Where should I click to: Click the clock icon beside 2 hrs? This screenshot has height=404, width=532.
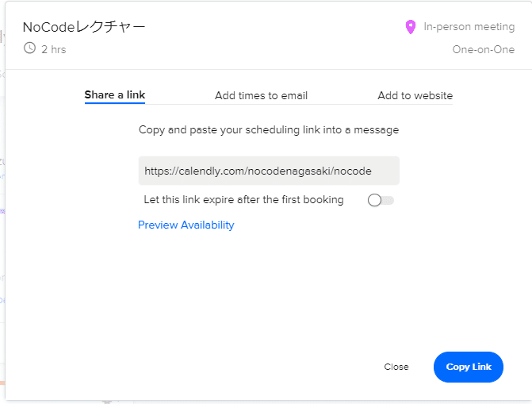[30, 48]
